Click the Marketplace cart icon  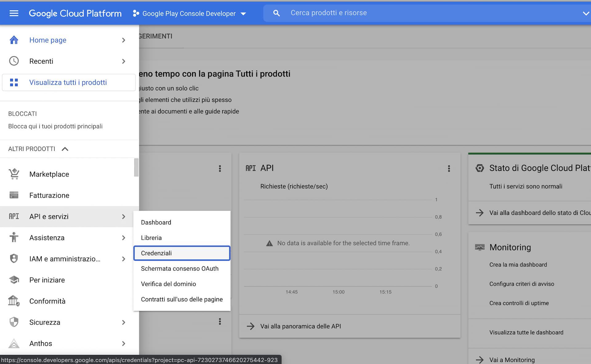14,174
